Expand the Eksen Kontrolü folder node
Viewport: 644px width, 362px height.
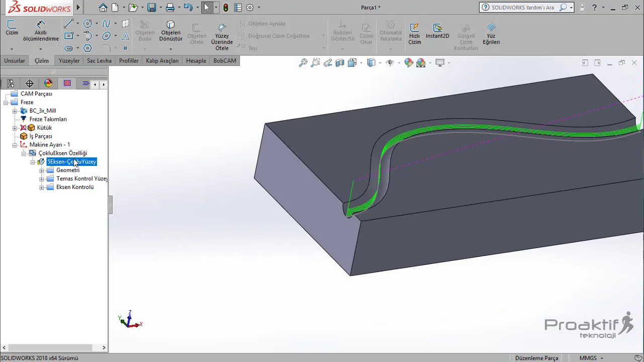(x=42, y=188)
